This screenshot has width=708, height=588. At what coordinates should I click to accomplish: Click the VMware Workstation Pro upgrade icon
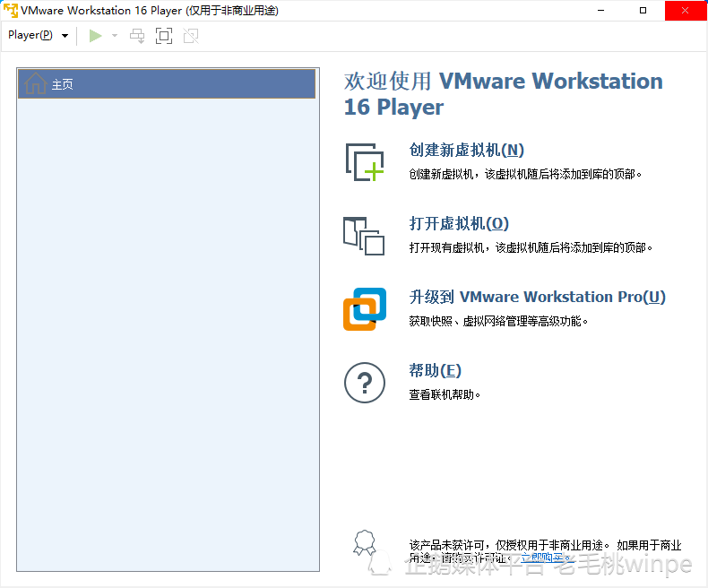pyautogui.click(x=365, y=309)
